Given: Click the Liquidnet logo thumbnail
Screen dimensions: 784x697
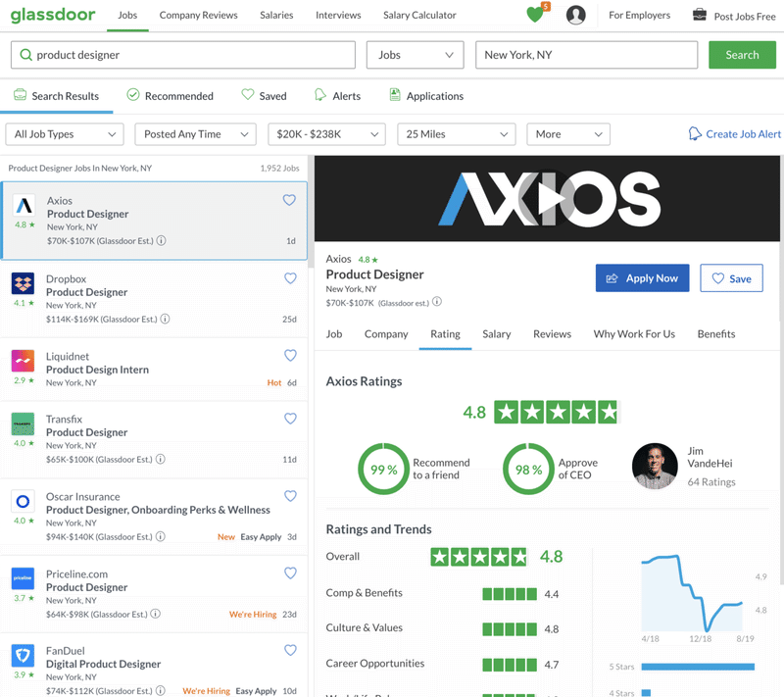Looking at the screenshot, I should pyautogui.click(x=23, y=361).
